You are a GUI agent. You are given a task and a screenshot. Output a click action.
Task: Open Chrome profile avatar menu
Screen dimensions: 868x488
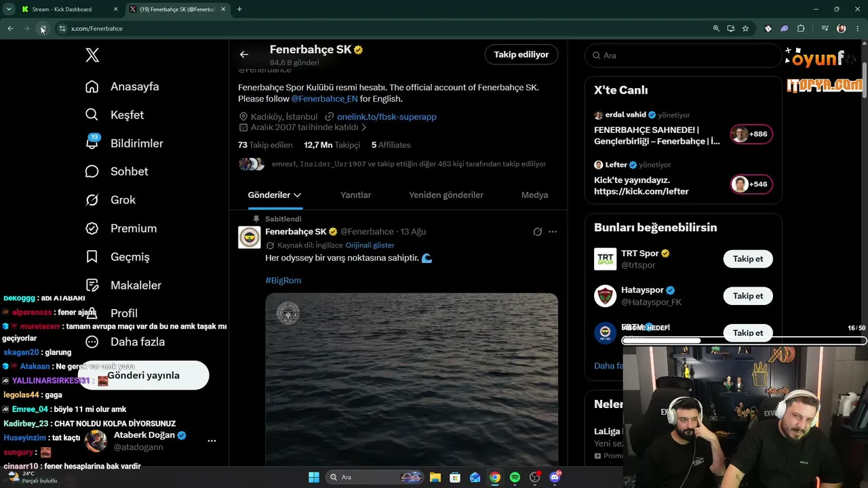(842, 28)
